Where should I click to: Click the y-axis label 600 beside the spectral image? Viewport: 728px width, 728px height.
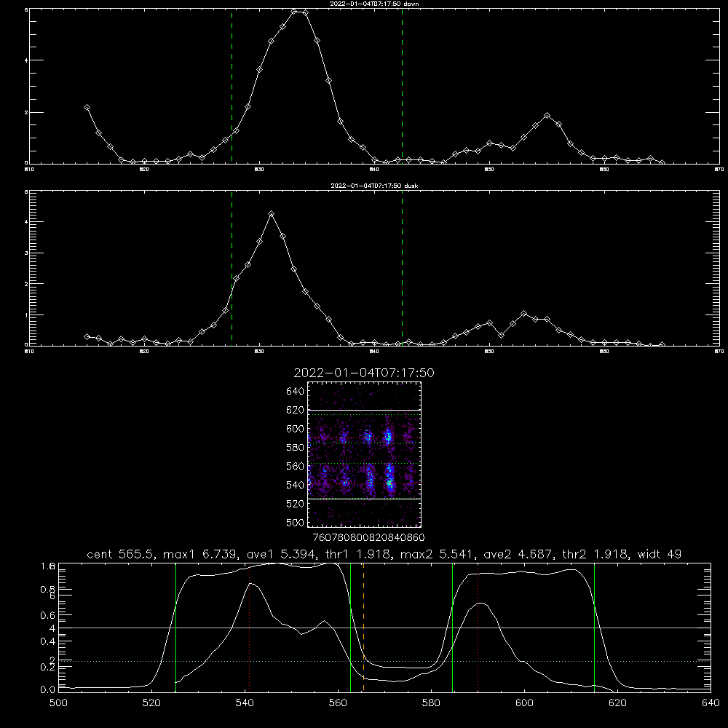296,429
